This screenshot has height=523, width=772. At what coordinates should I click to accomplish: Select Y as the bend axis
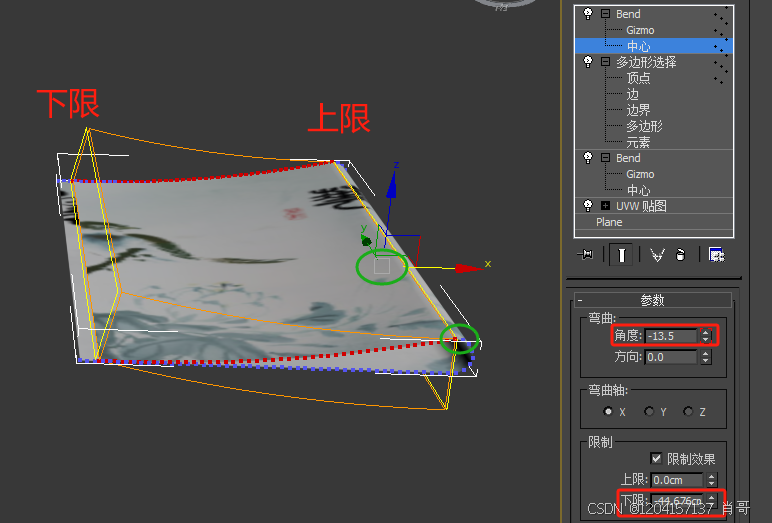649,411
